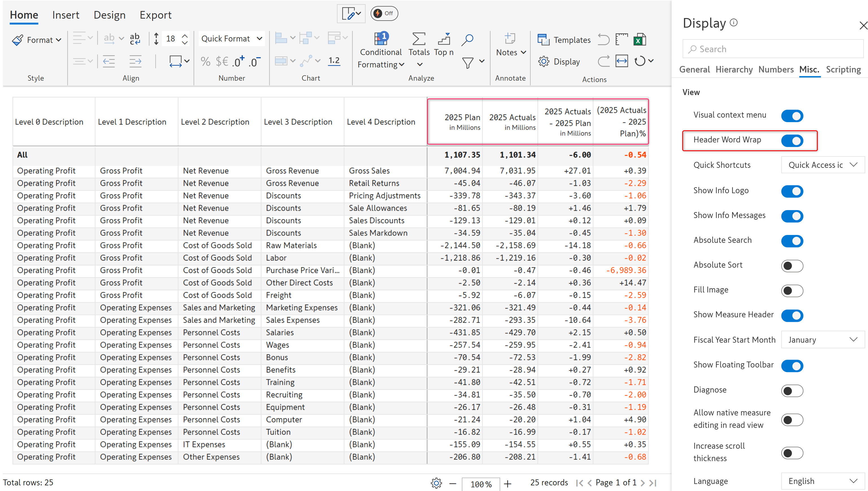This screenshot has width=868, height=491.
Task: Click the Export to Excel icon
Action: 640,39
